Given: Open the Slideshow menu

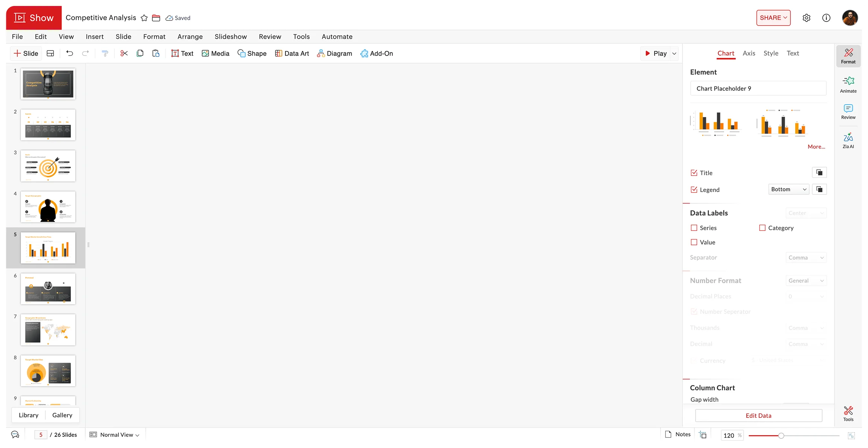Looking at the screenshot, I should (x=230, y=36).
